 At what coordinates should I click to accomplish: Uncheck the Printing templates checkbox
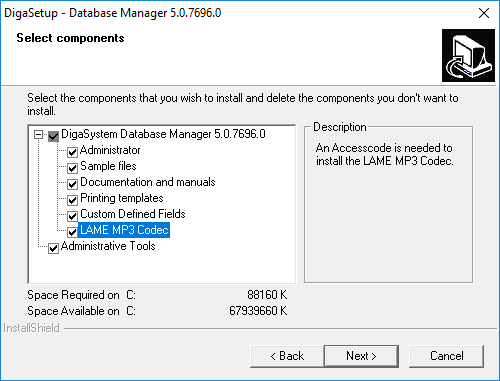(72, 200)
